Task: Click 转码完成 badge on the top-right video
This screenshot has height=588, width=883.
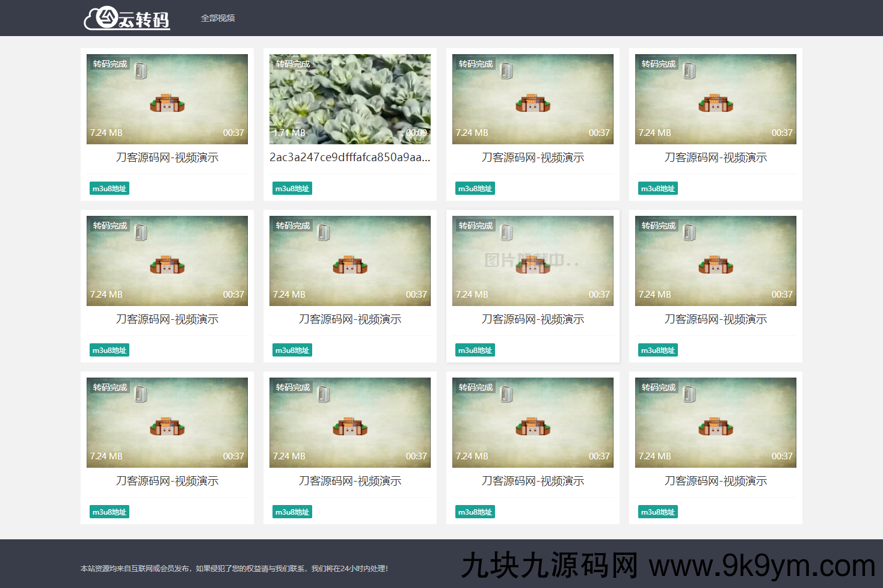Action: (x=659, y=64)
